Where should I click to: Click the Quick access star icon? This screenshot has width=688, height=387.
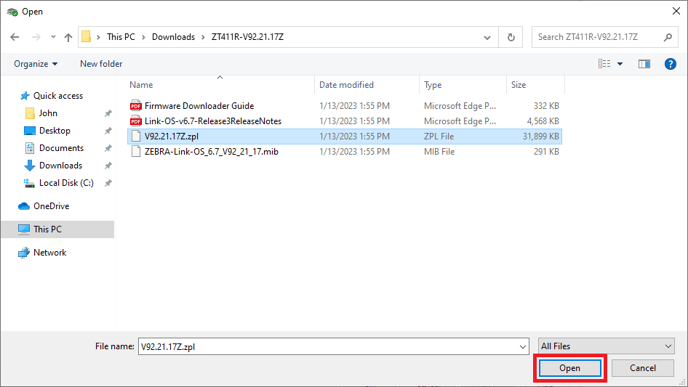(x=25, y=96)
